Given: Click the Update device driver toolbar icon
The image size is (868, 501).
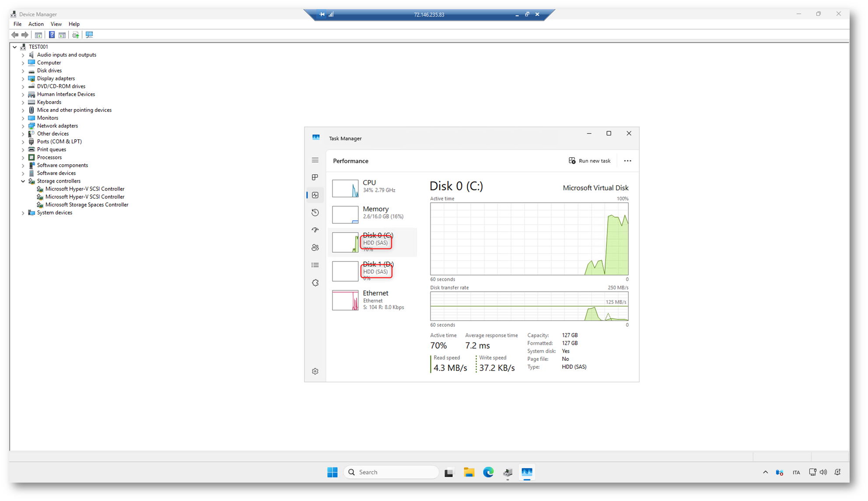Looking at the screenshot, I should [x=76, y=35].
